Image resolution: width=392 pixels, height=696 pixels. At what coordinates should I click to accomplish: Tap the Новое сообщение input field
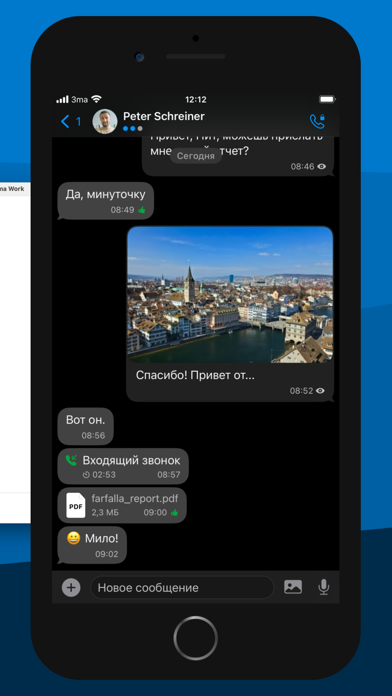(182, 588)
